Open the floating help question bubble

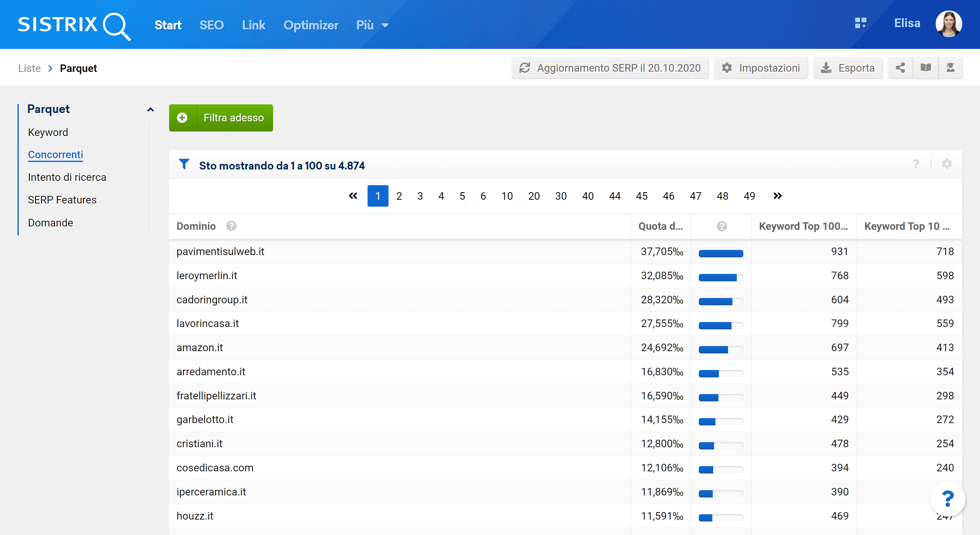(x=947, y=499)
